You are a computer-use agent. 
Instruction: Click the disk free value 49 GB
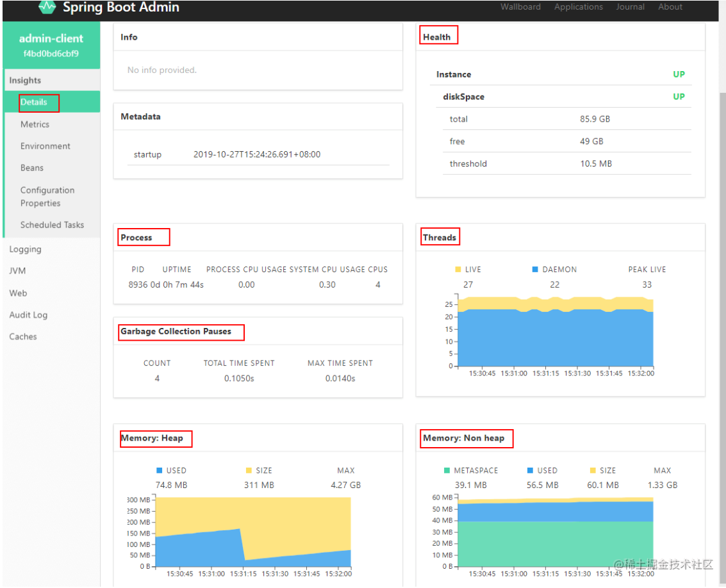click(x=591, y=141)
